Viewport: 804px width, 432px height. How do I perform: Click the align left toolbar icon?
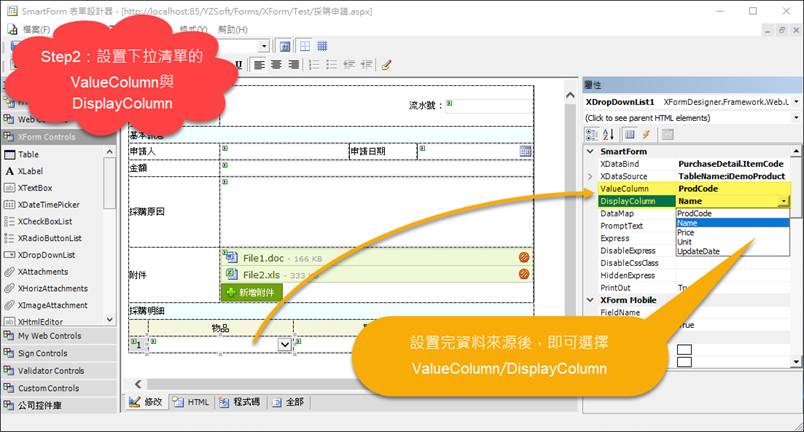coord(258,65)
